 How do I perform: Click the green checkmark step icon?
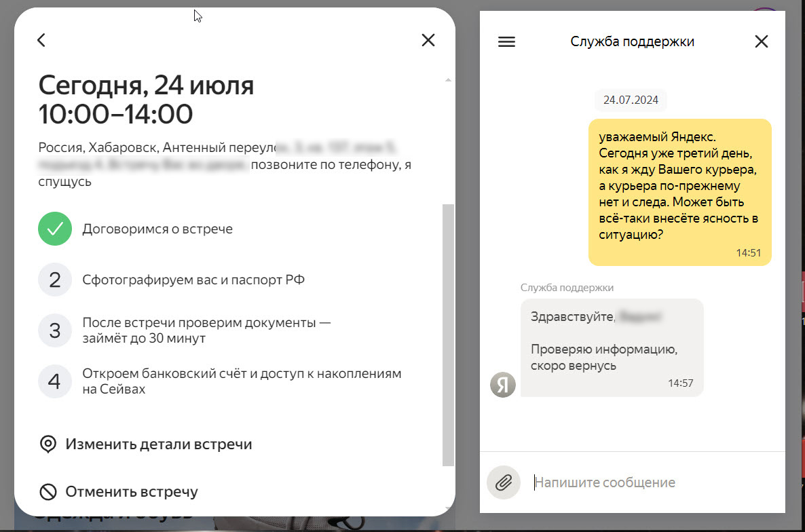(x=55, y=229)
